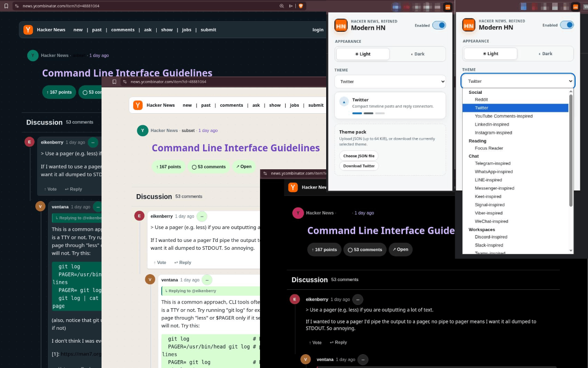Click site info icon beside dark-blue window's URL

17,6
